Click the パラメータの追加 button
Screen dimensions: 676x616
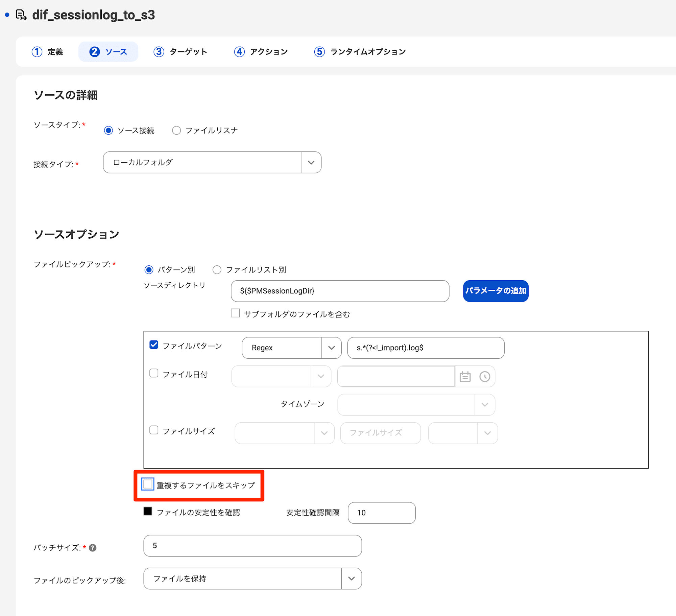496,291
